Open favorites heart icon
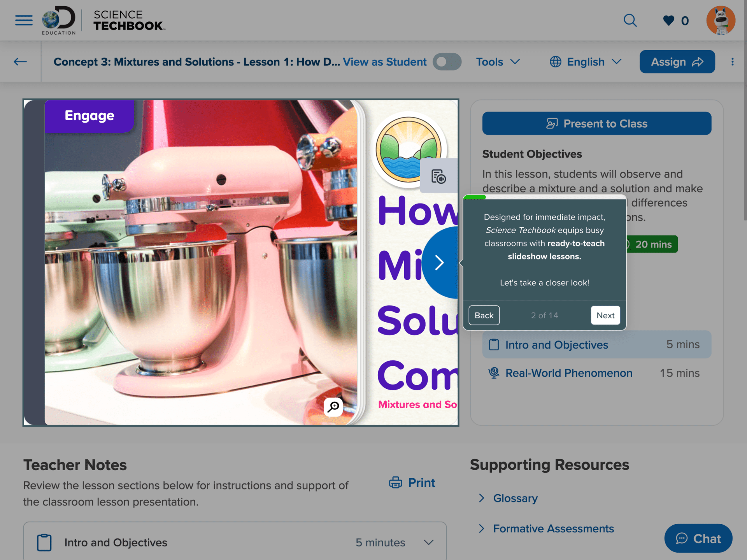This screenshot has height=560, width=747. (668, 20)
